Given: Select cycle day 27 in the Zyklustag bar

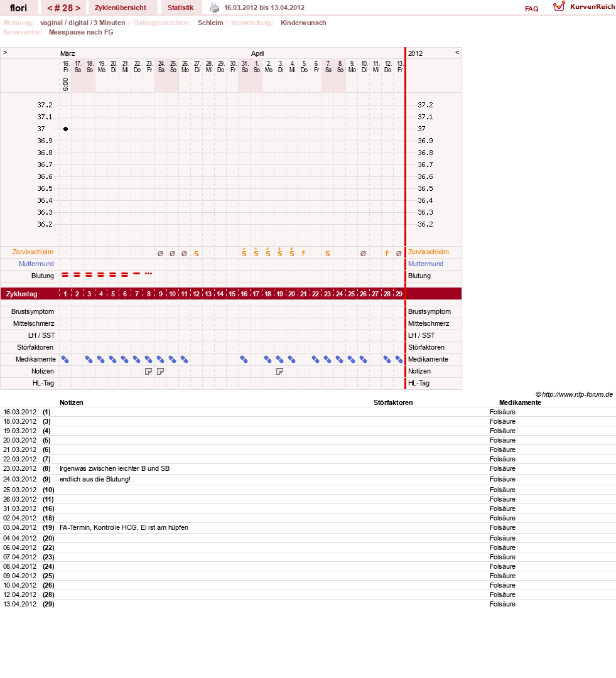Looking at the screenshot, I should [375, 294].
